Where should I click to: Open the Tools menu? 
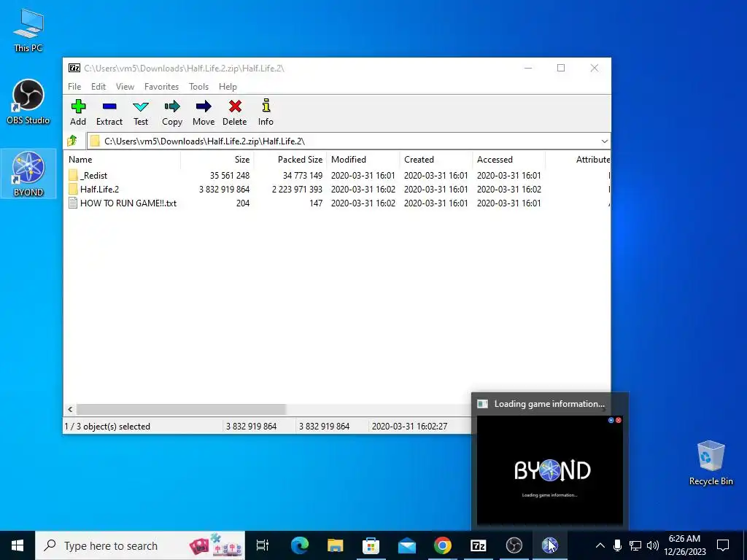coord(198,87)
